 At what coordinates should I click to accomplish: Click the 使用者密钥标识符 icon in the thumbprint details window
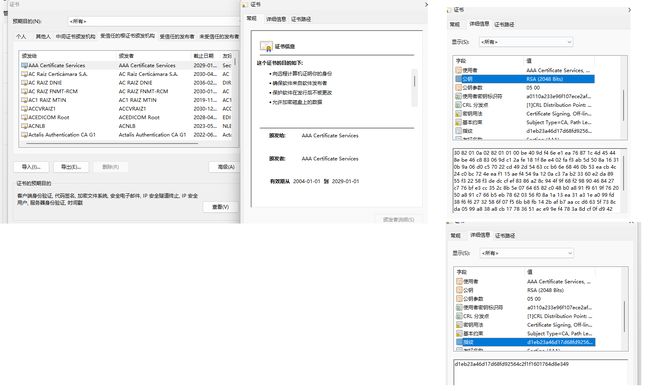coord(459,308)
